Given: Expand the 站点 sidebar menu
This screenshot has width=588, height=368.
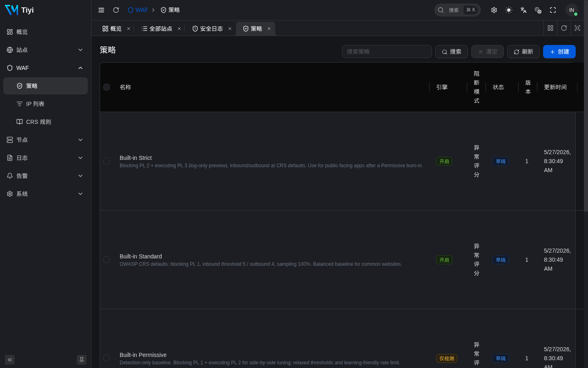Looking at the screenshot, I should tap(45, 50).
